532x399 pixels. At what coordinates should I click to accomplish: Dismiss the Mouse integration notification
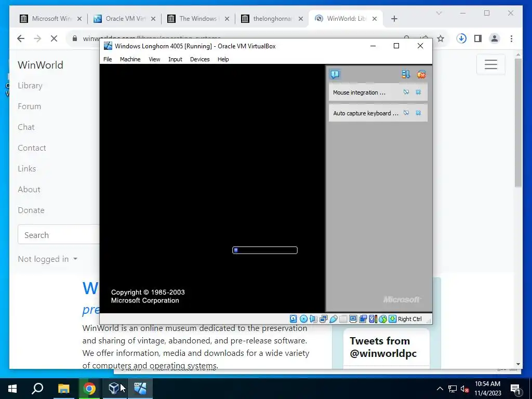click(418, 92)
